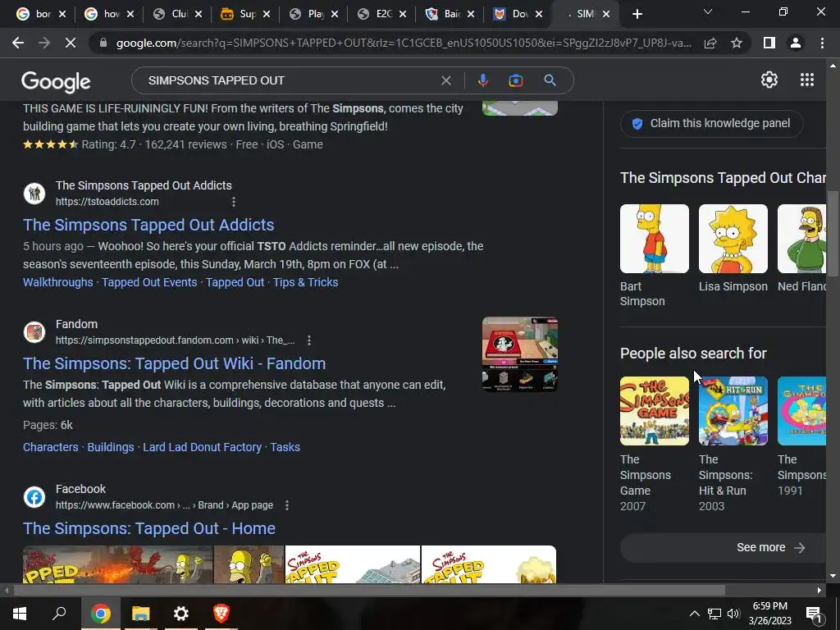Switch to the 'Clu' tab

171,14
